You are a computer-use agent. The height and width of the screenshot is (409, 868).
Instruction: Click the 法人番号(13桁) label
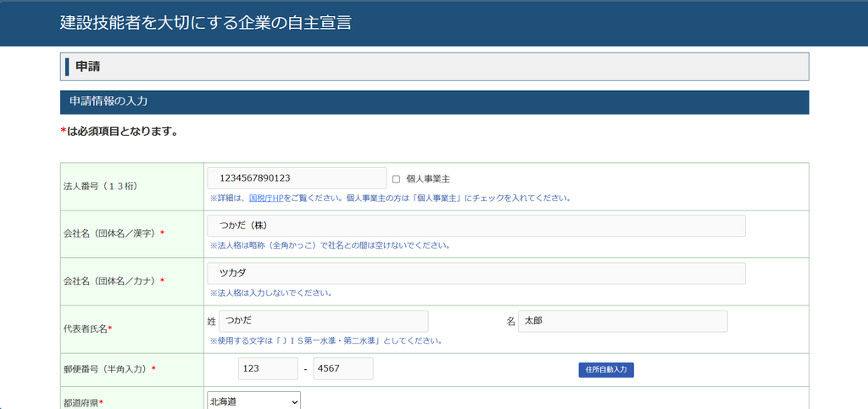[101, 186]
